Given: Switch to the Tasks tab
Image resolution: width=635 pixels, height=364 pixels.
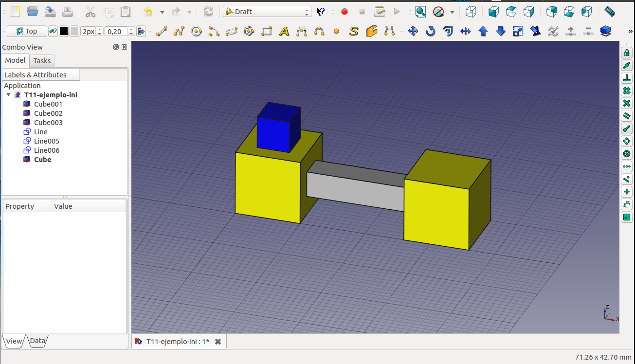Looking at the screenshot, I should [x=42, y=61].
